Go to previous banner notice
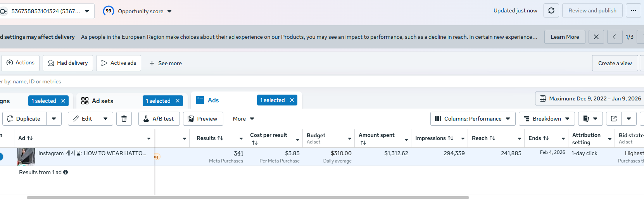Screen dimensions: 644x209 614,37
